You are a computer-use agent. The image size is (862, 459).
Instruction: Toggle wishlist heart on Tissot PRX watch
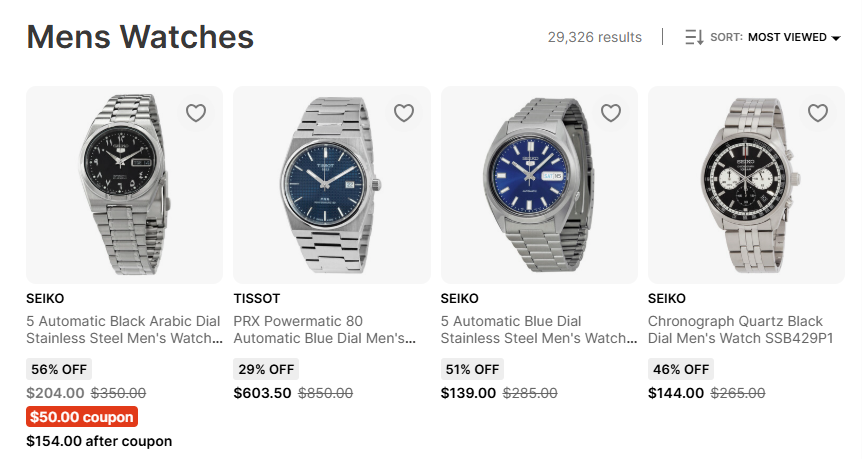(x=404, y=113)
